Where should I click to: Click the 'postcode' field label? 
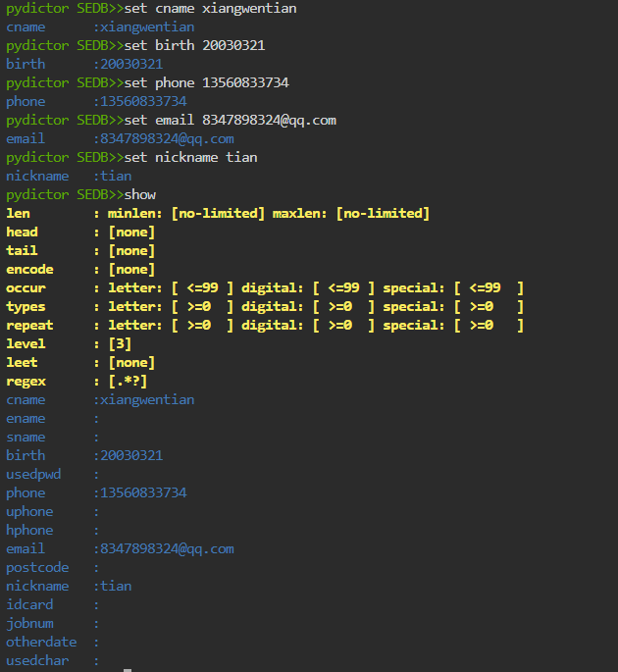pos(37,567)
